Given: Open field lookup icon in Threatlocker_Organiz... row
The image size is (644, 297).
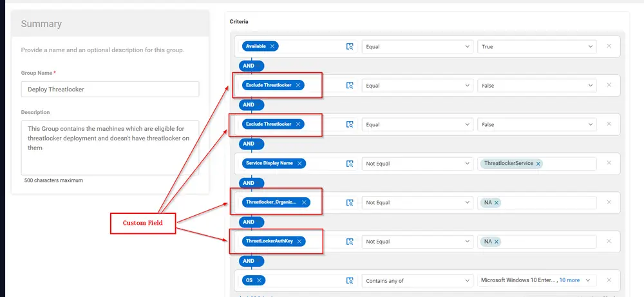Looking at the screenshot, I should click(350, 202).
